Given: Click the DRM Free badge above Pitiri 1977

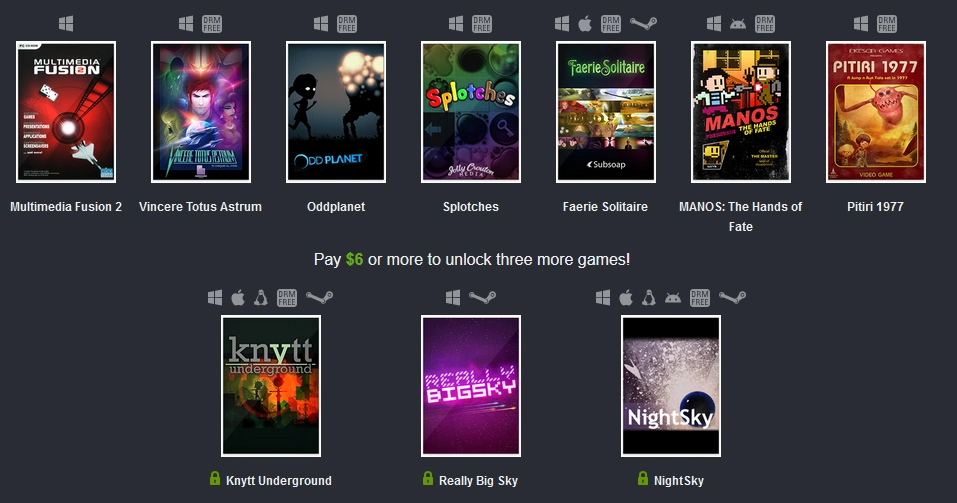Looking at the screenshot, I should [887, 24].
